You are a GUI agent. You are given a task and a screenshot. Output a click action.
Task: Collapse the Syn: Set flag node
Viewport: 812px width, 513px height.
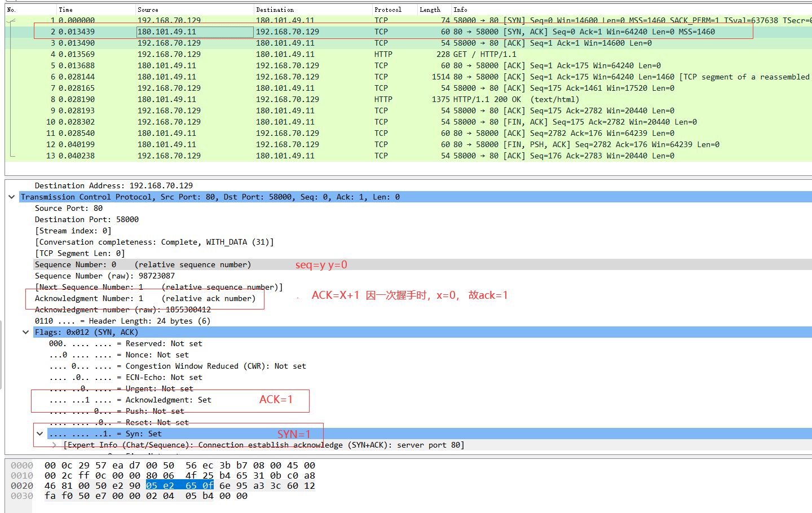point(39,434)
